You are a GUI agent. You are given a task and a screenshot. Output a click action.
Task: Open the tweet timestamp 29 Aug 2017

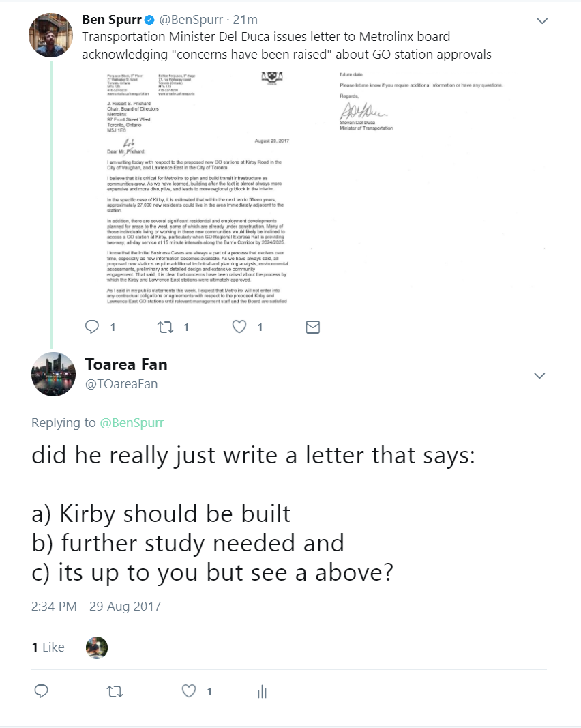pos(96,605)
